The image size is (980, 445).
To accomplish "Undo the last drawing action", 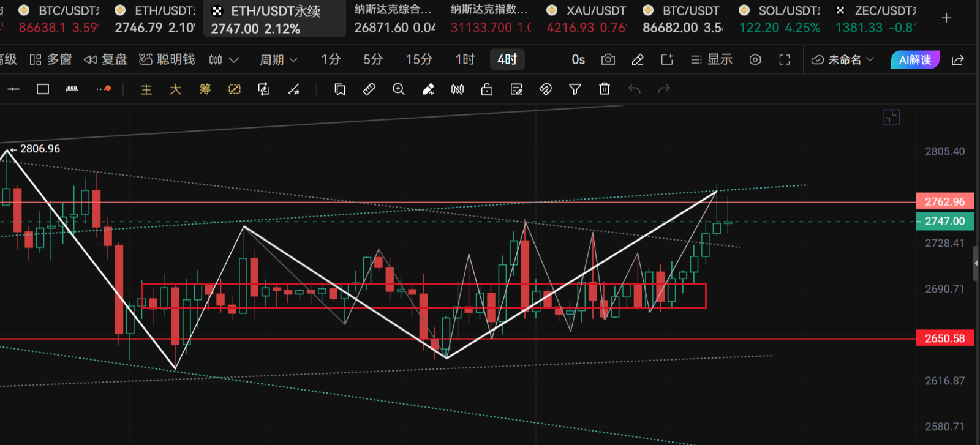I will click(x=634, y=89).
